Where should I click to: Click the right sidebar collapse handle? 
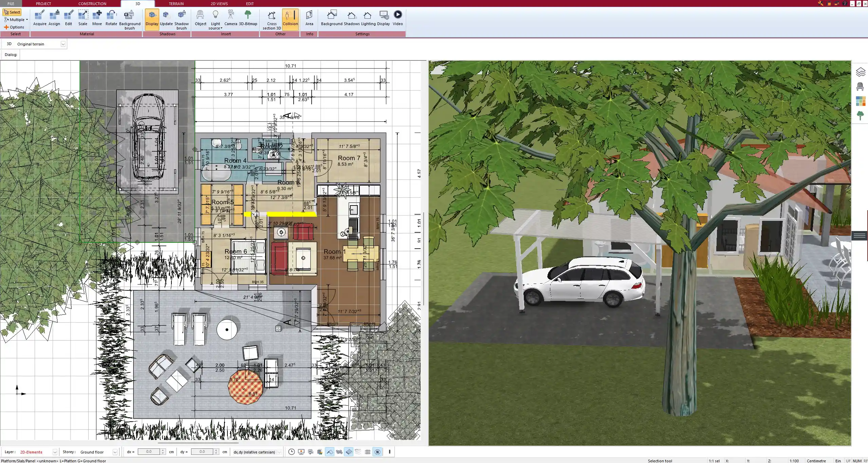click(859, 235)
